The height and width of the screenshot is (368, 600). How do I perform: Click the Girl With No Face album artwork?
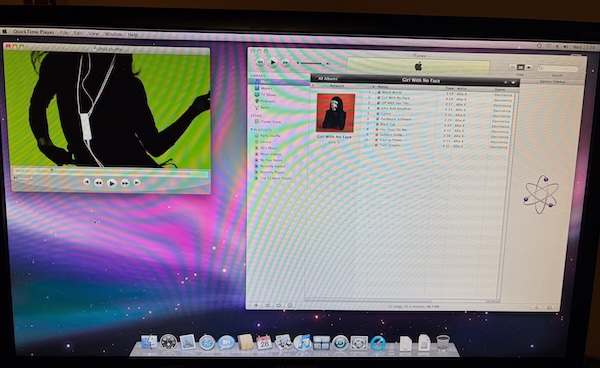(336, 113)
